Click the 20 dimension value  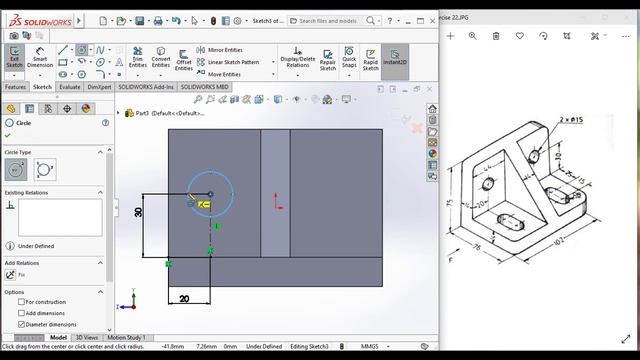coord(184,299)
